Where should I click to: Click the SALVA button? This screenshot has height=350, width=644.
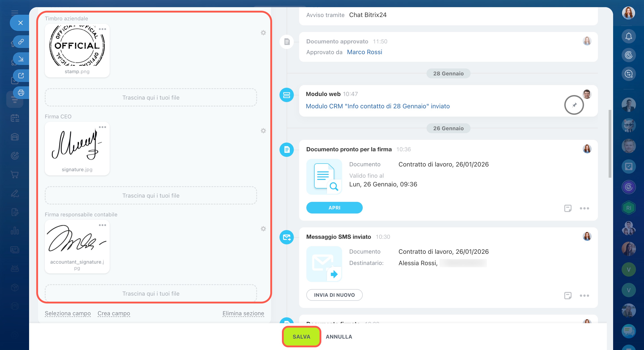point(301,337)
